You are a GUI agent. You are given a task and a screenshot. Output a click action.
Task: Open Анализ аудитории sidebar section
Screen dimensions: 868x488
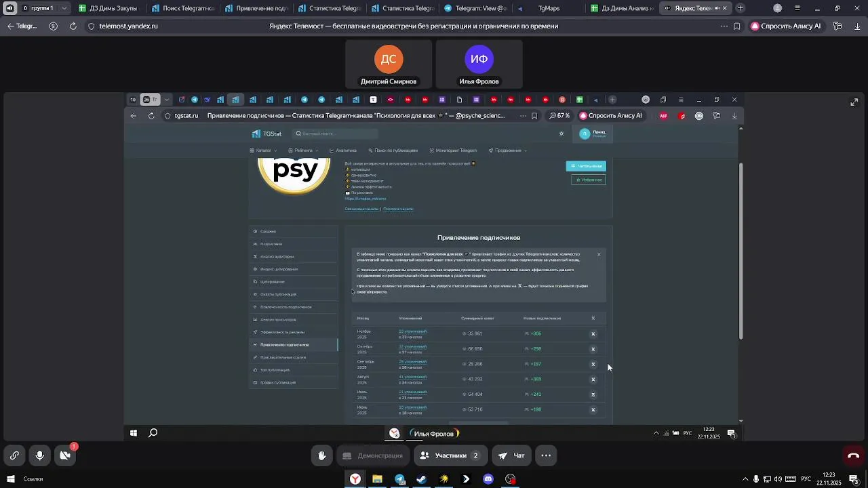pyautogui.click(x=294, y=256)
